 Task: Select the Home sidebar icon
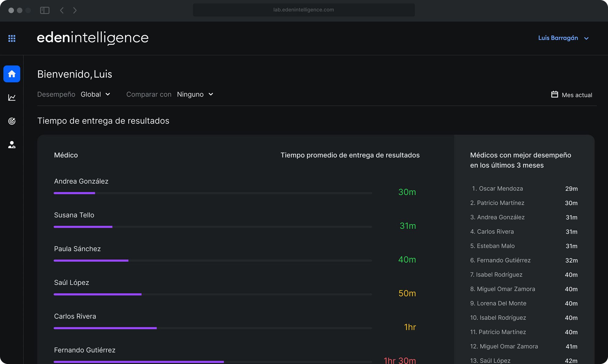(12, 74)
